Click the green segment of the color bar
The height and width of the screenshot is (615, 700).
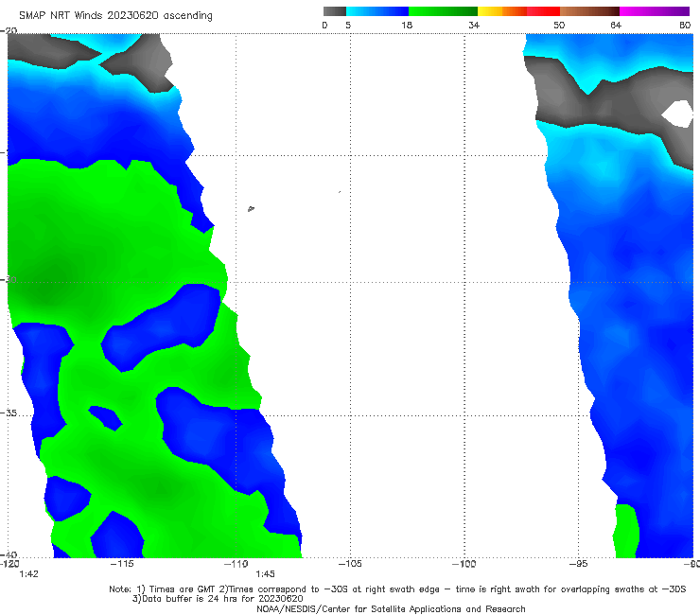point(443,11)
